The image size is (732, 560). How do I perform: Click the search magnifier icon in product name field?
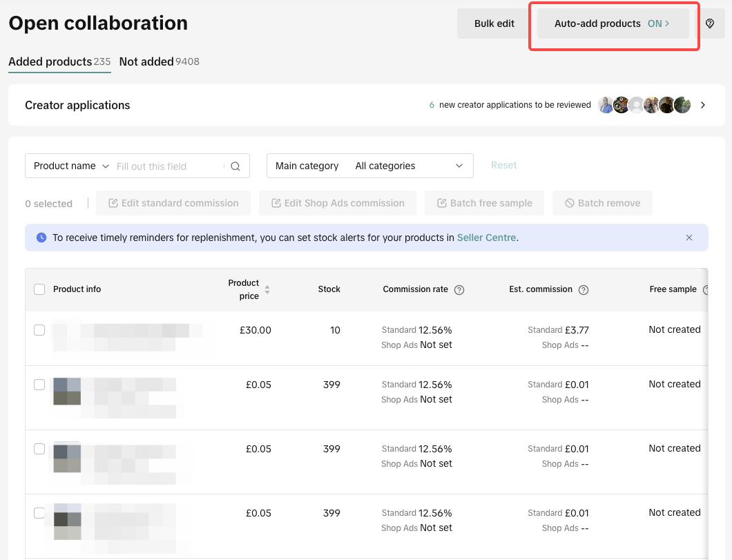[x=235, y=166]
